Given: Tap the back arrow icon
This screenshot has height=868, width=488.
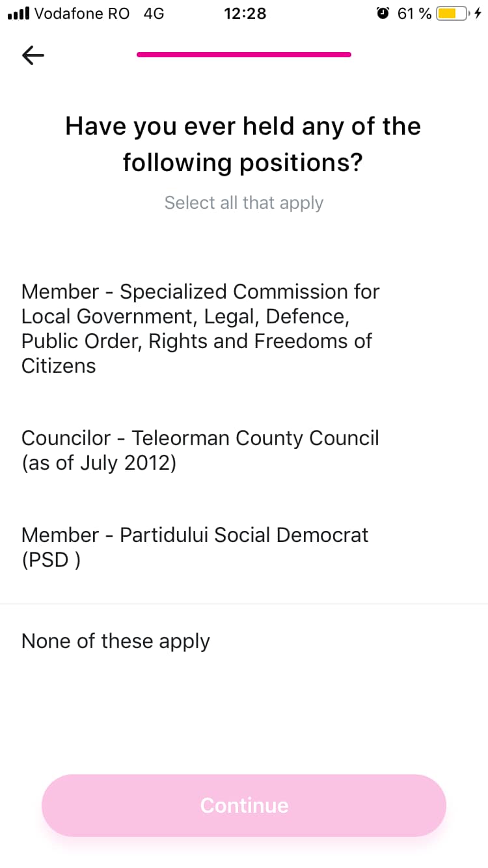Looking at the screenshot, I should point(33,56).
